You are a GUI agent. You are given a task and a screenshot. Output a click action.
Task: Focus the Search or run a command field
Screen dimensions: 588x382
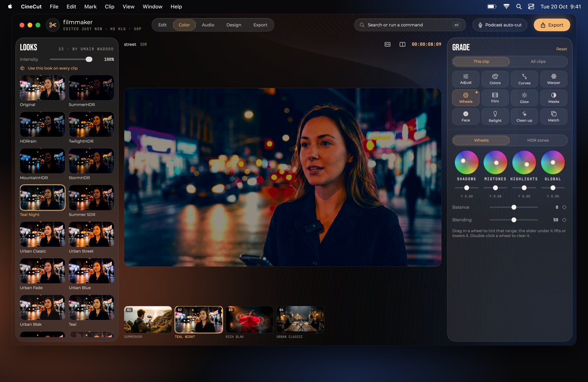410,25
